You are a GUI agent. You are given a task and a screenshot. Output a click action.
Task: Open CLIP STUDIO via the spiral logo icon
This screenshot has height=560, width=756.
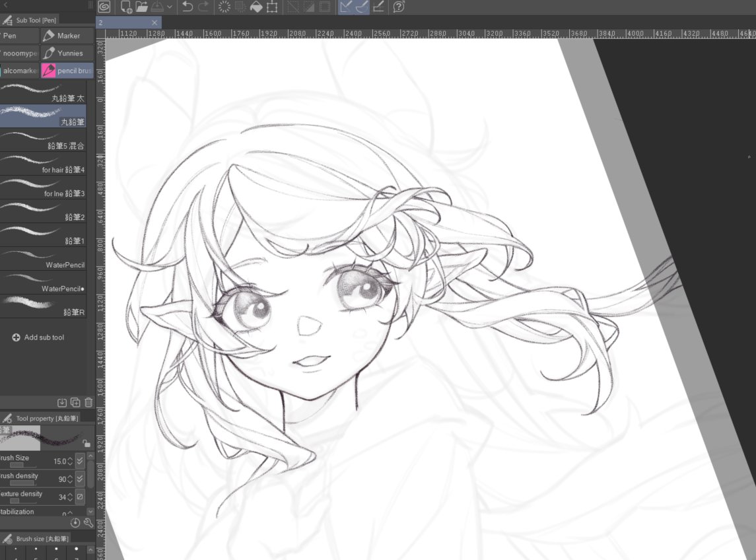click(103, 7)
